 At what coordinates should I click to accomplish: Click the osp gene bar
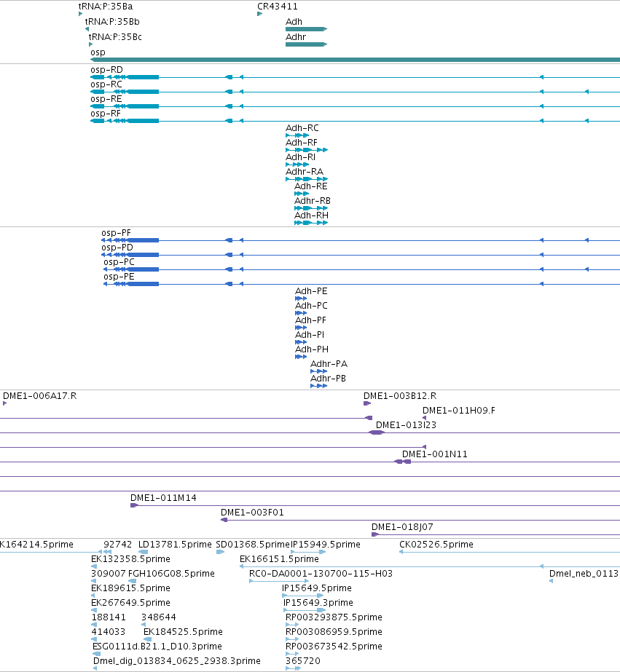point(355,60)
